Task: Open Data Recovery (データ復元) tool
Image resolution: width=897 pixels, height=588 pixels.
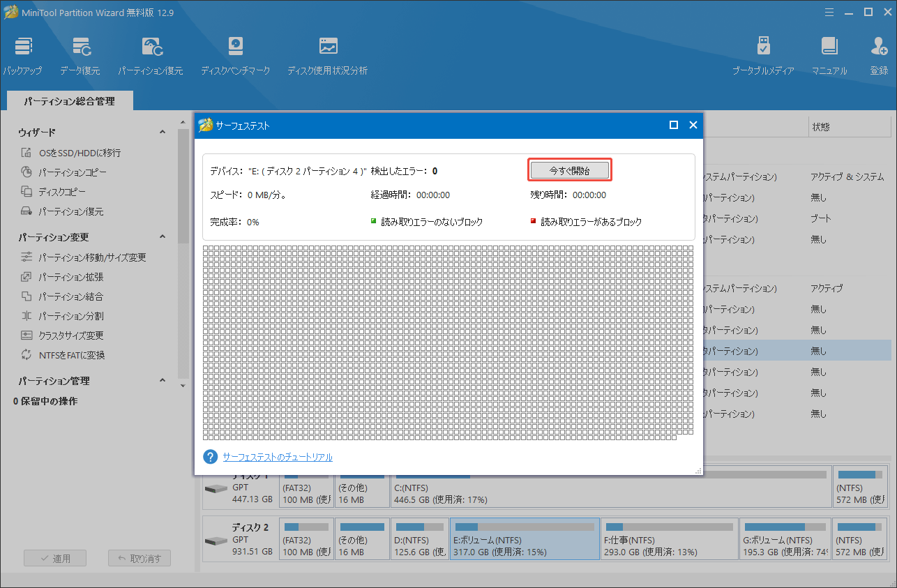Action: point(80,47)
